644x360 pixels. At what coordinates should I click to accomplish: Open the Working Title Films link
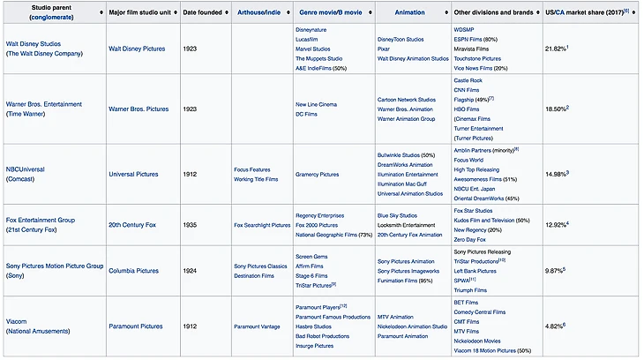[x=256, y=179]
